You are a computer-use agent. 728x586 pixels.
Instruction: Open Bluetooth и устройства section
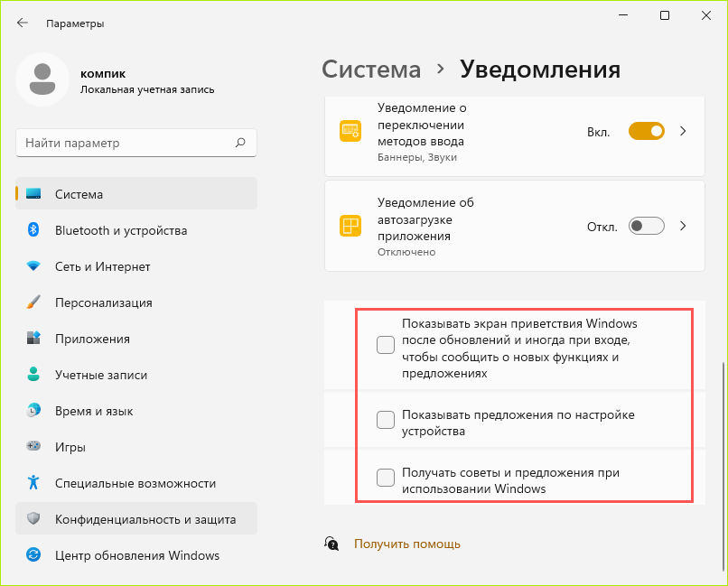pyautogui.click(x=136, y=229)
